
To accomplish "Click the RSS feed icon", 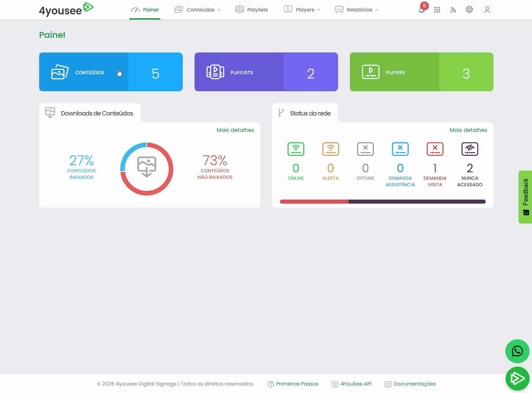I will tap(453, 10).
